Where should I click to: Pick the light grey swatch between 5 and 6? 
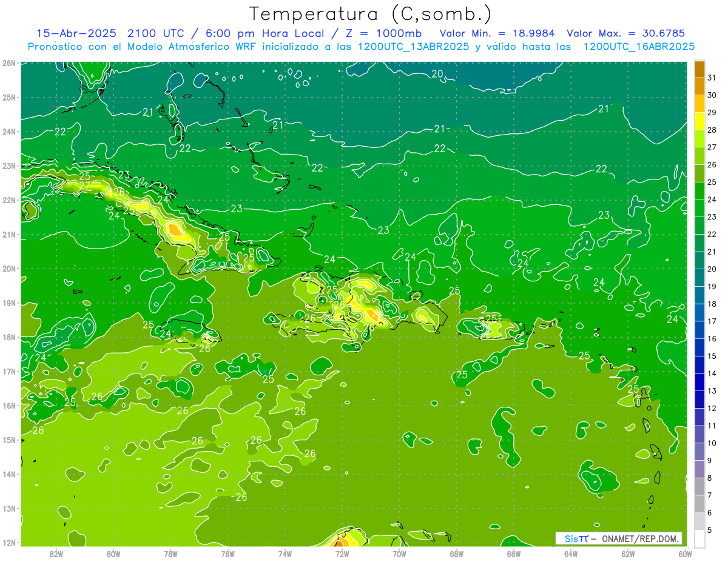(699, 521)
